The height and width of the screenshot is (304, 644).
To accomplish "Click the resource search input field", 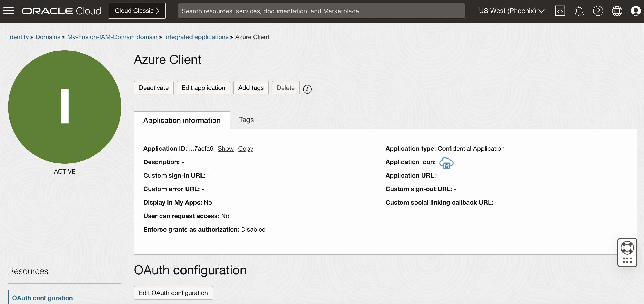I will click(x=322, y=11).
